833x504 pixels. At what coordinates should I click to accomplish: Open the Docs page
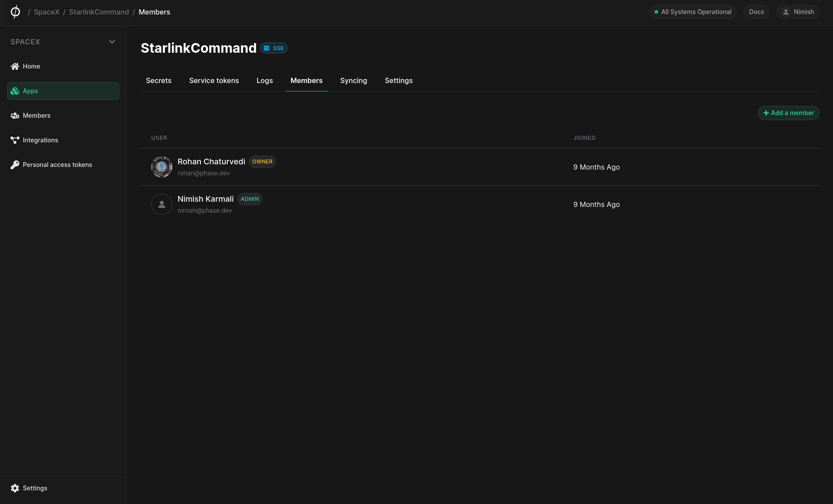(756, 12)
